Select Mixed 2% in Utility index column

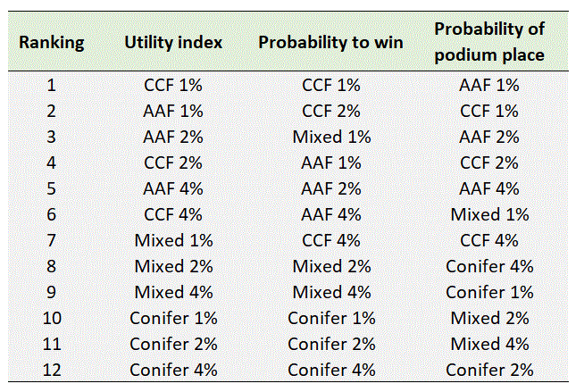pos(173,266)
